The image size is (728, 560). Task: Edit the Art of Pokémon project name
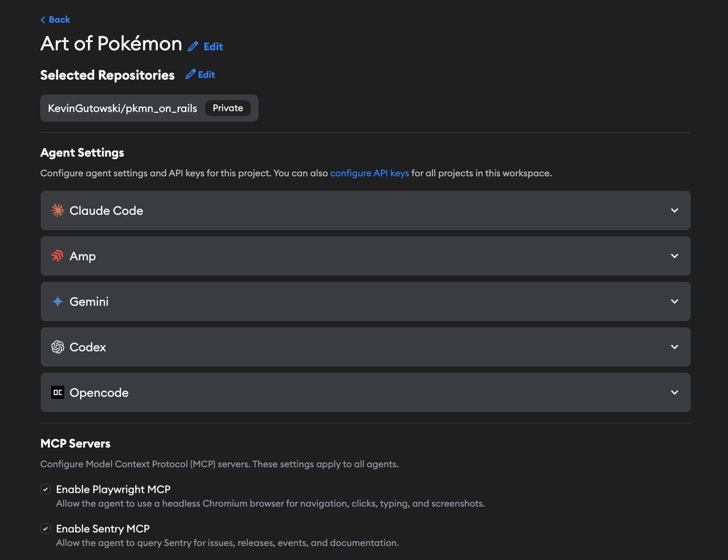point(213,46)
